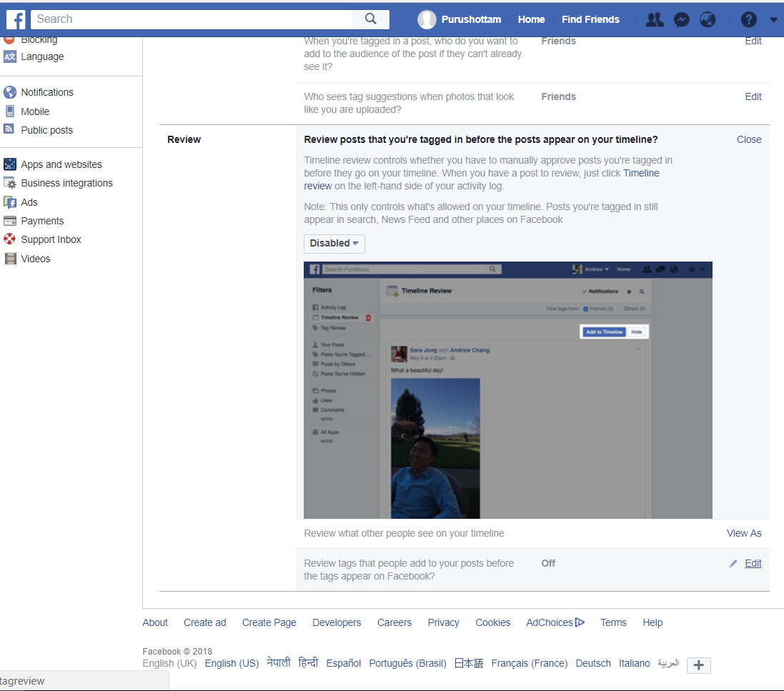Click the Support Inbox icon
The height and width of the screenshot is (691, 784).
(x=9, y=239)
